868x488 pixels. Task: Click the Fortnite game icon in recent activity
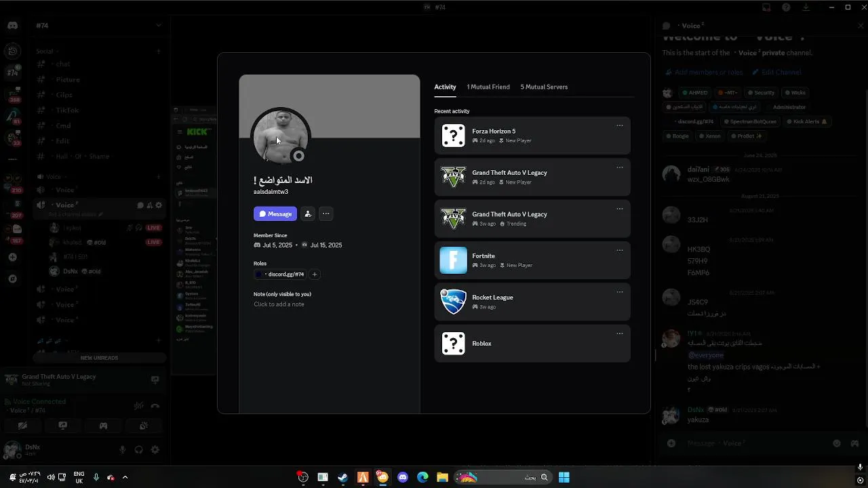tap(453, 260)
